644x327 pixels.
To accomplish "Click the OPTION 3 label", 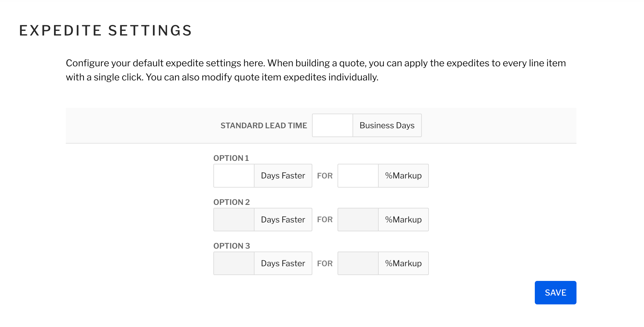I will [232, 246].
